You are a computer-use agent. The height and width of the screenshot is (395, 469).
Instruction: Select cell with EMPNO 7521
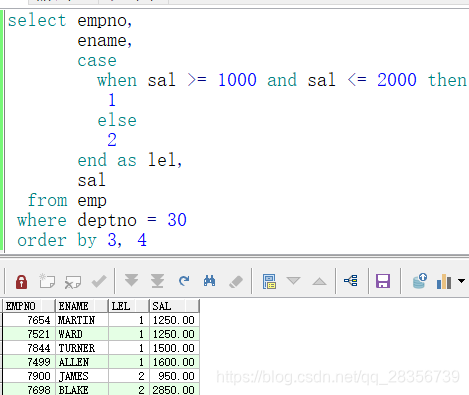pos(29,334)
